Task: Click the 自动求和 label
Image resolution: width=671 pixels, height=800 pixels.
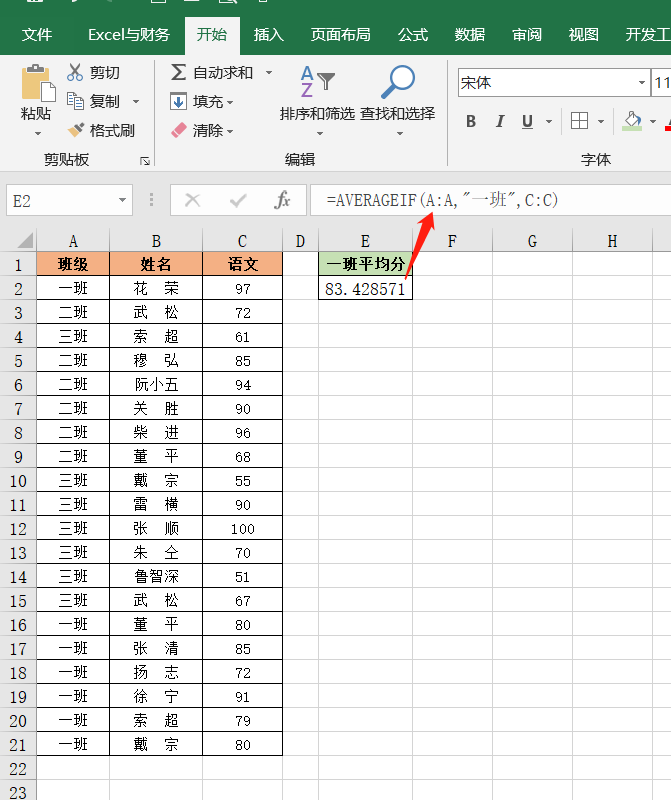Action: [223, 72]
